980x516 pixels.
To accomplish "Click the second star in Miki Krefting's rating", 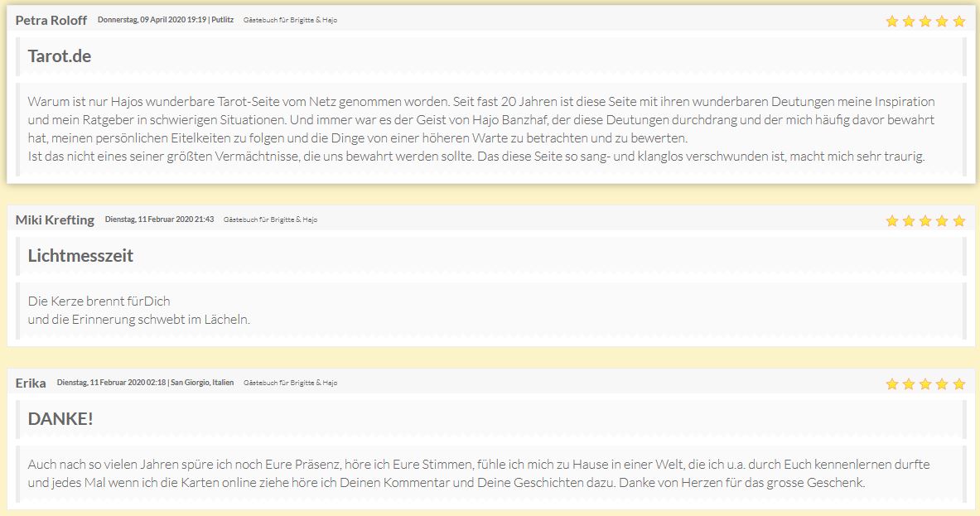I will coord(909,220).
